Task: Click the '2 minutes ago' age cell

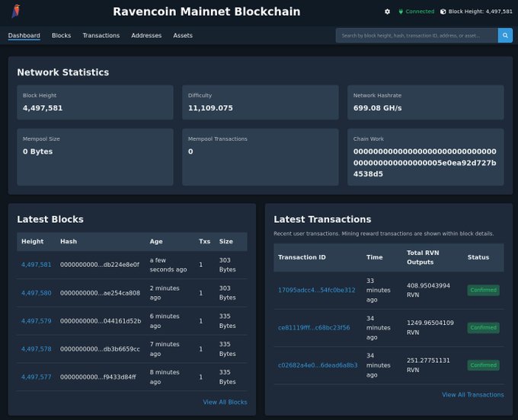Action: tap(165, 293)
